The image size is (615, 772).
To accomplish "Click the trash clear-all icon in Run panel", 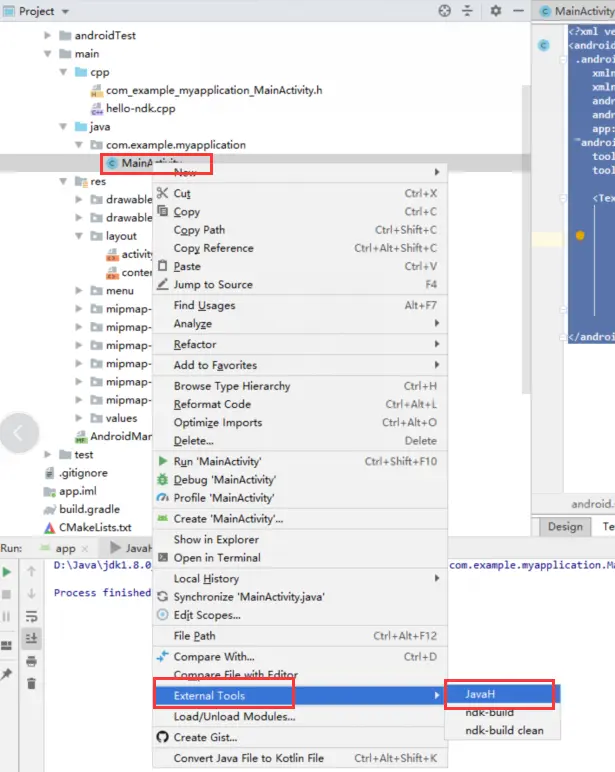I will (32, 683).
